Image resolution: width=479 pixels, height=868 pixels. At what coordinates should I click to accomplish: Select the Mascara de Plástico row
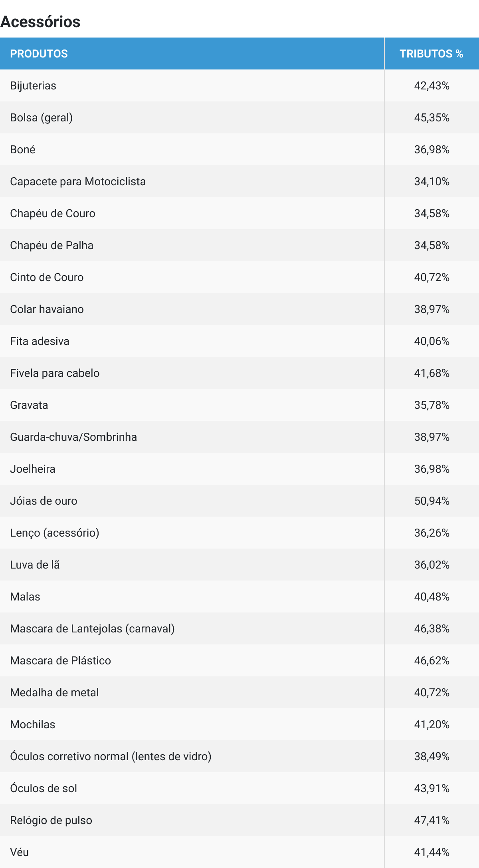pos(61,660)
